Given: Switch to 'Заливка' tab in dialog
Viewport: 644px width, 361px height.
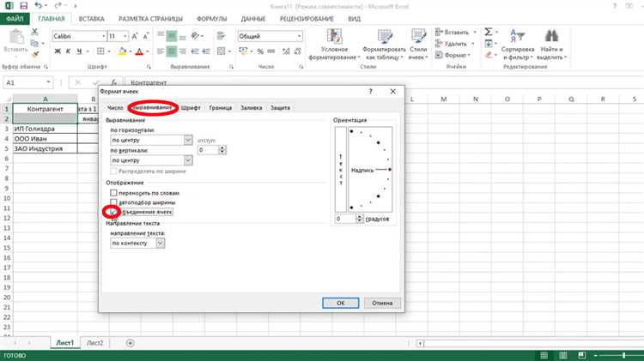Looking at the screenshot, I should click(251, 107).
